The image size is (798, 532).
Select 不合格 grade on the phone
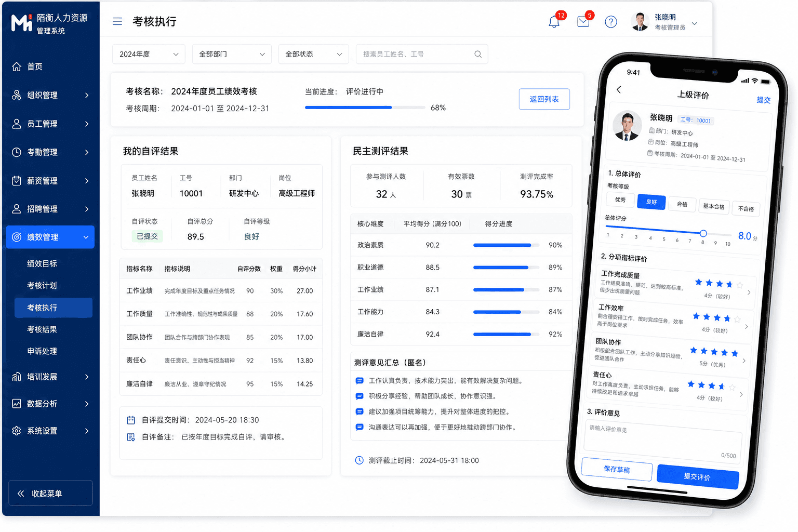746,209
